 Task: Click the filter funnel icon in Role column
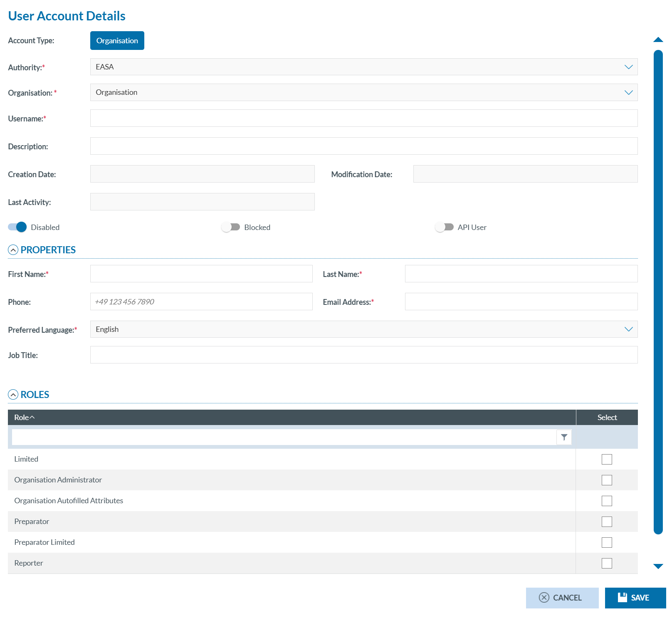click(x=564, y=437)
